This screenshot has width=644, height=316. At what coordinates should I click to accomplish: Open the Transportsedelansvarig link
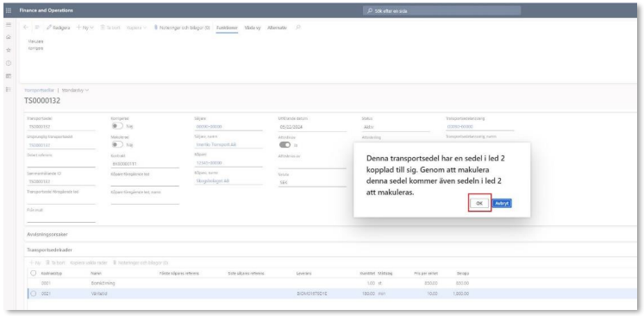click(460, 127)
